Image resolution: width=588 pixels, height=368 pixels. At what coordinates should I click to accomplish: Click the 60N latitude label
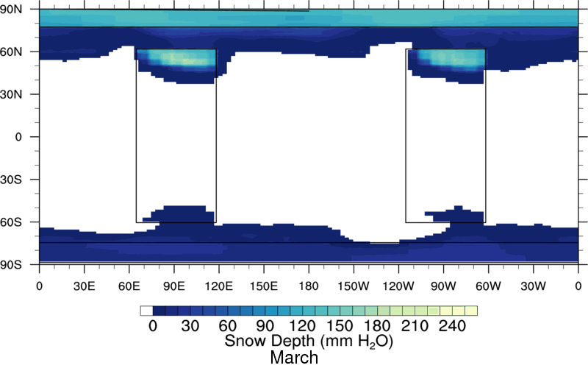click(x=11, y=52)
